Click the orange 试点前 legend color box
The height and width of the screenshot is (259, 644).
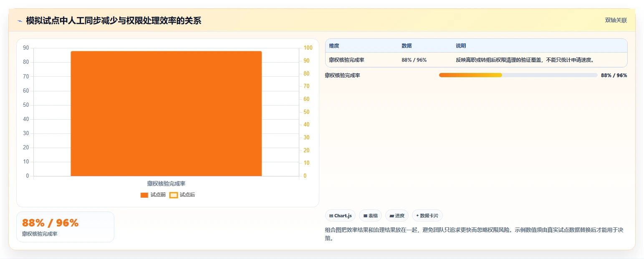(x=144, y=195)
